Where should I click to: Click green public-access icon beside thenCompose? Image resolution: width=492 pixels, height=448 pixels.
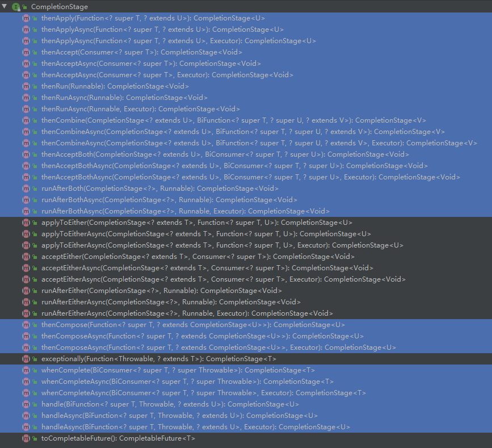[35, 325]
